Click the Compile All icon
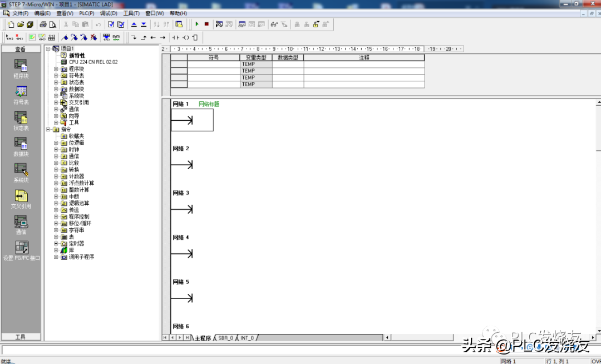The width and height of the screenshot is (601, 364). 120,24
